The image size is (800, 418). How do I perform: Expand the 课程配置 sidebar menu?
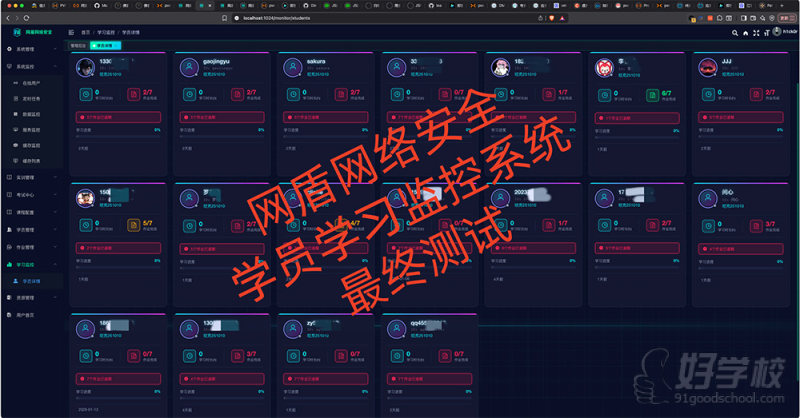(32, 212)
